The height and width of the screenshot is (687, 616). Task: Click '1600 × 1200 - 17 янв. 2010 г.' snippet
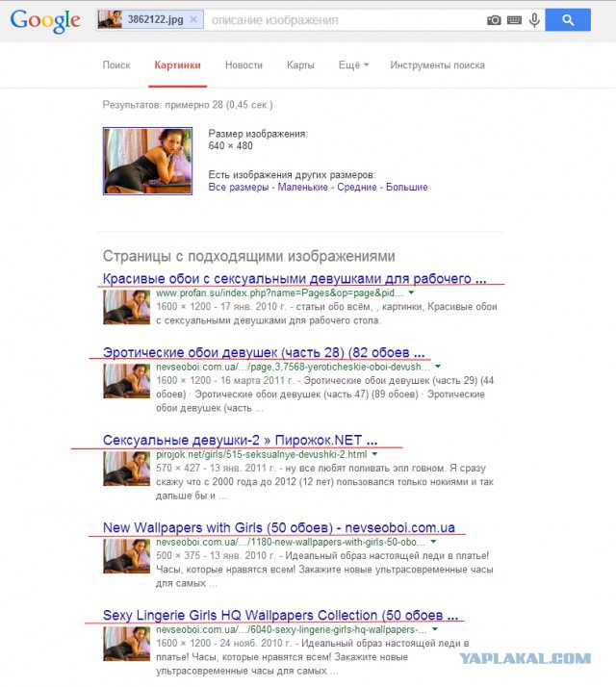(221, 307)
